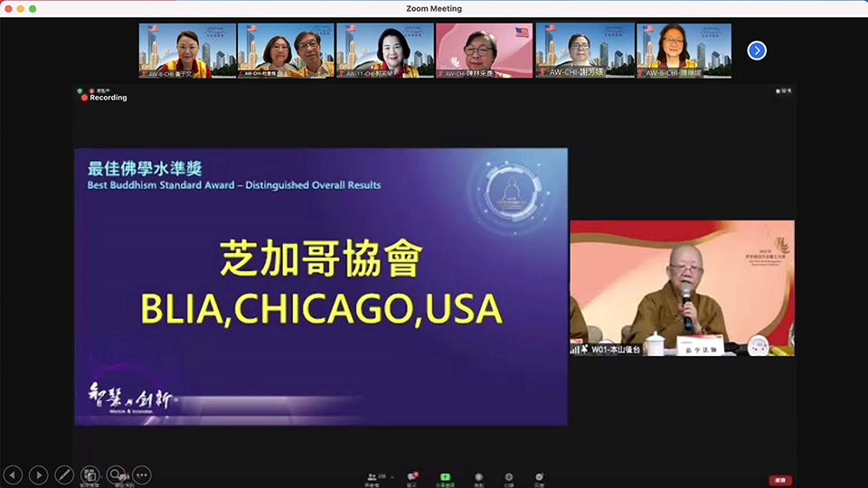Show next page of participant thumbnails
This screenshot has height=488, width=868.
757,51
